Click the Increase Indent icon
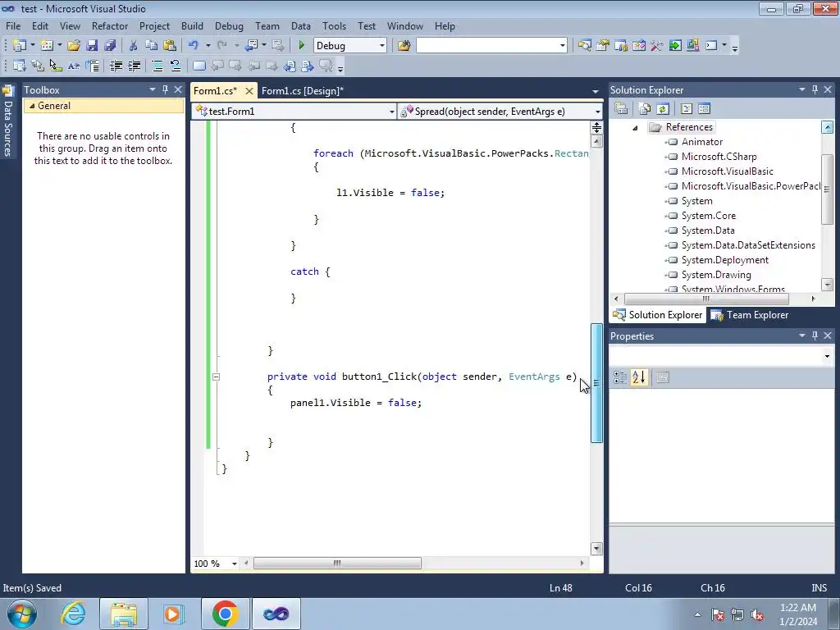This screenshot has height=630, width=840. pyautogui.click(x=134, y=66)
